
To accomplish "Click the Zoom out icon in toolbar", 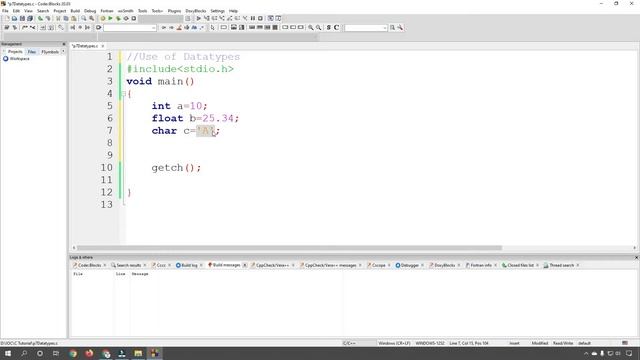I will coord(318,27).
